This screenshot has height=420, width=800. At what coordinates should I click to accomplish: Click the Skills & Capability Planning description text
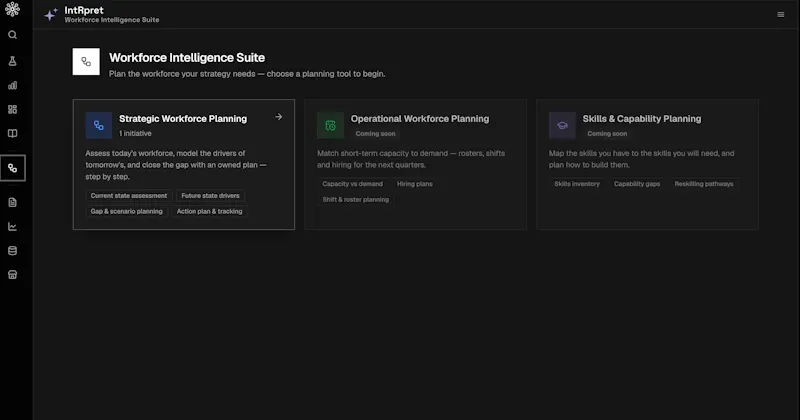(x=641, y=159)
